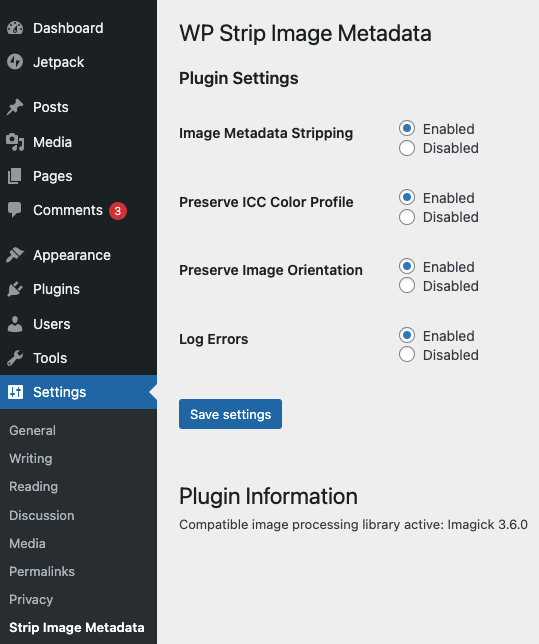Click the Log Errors label
The height and width of the screenshot is (644, 539).
tap(214, 339)
